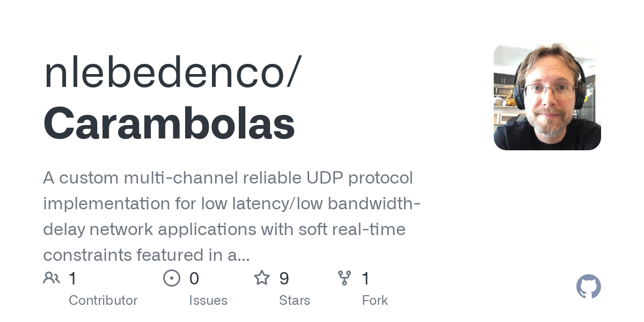644x322 pixels.
Task: Open the repository owner's avatar photo
Action: tap(547, 97)
